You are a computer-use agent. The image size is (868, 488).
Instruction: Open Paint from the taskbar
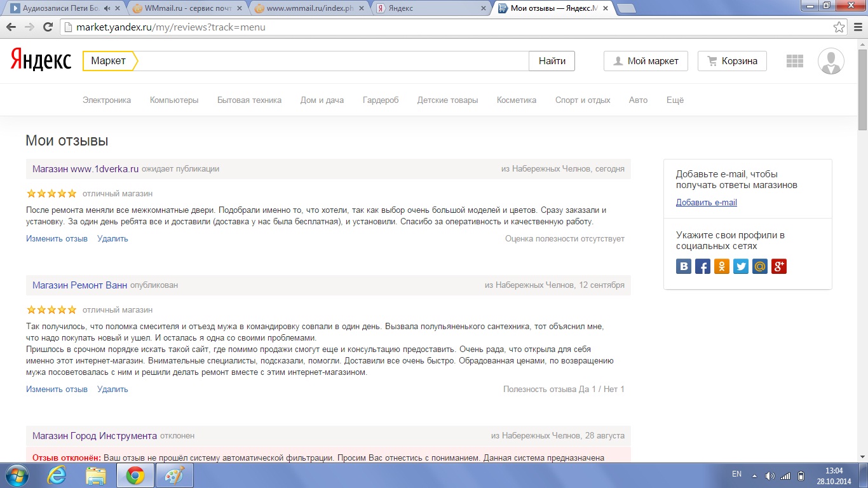[175, 475]
